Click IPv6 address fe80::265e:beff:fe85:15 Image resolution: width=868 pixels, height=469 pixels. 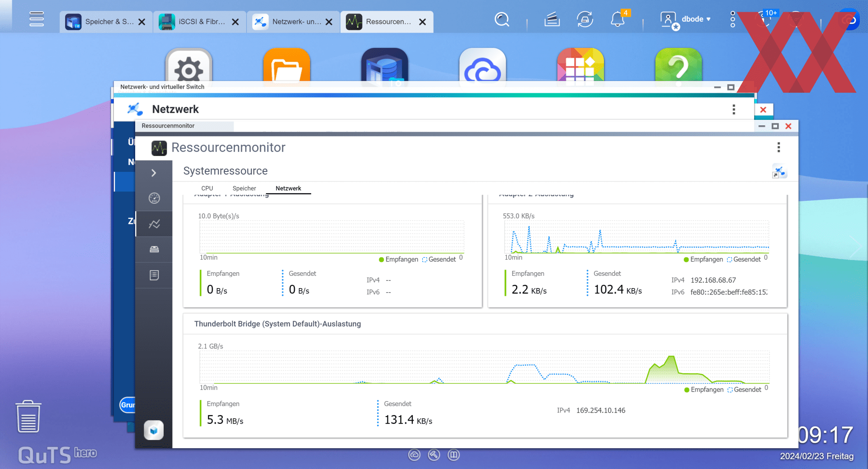(728, 292)
